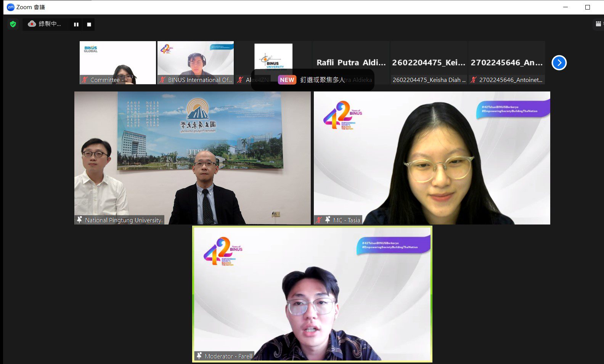The image size is (604, 364).
Task: Minimize the Zoom meeting window
Action: (x=565, y=7)
